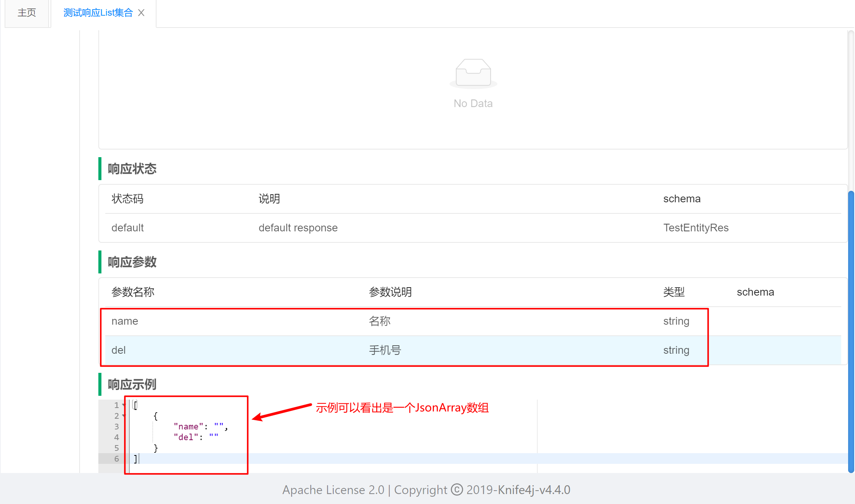Click the 响应示例 section heading
Screen dimensions: 855x504
pos(132,385)
